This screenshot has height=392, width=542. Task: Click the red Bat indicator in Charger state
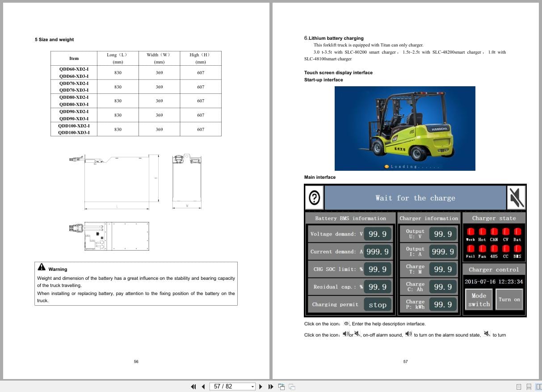tap(517, 232)
